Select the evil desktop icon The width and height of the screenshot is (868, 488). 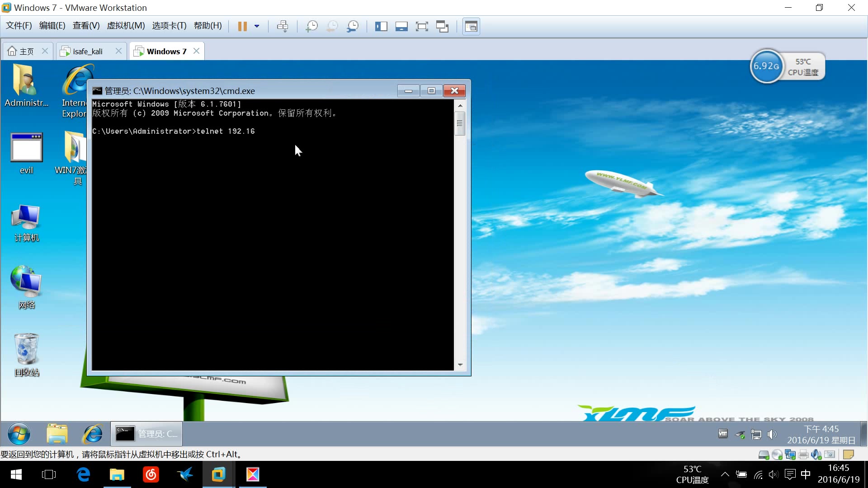(26, 154)
